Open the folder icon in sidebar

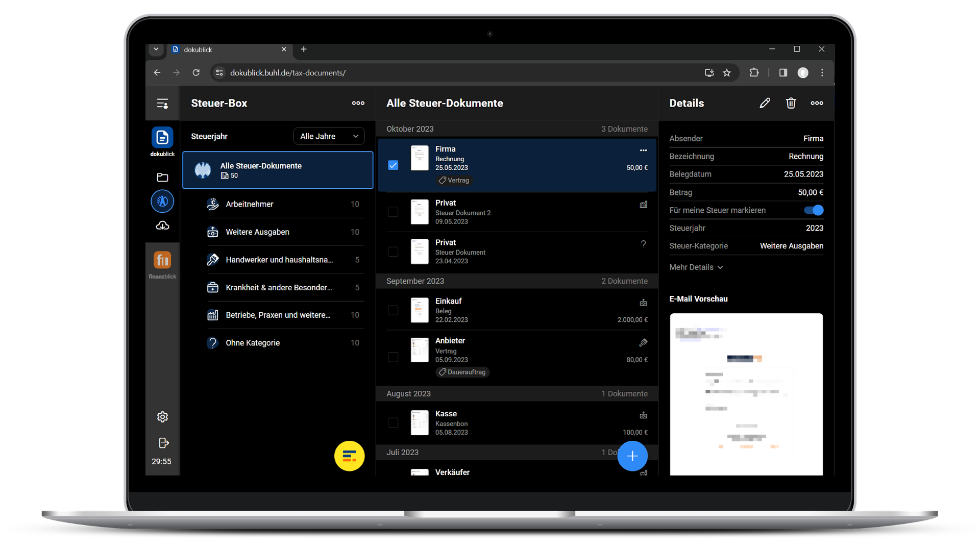coord(162,177)
